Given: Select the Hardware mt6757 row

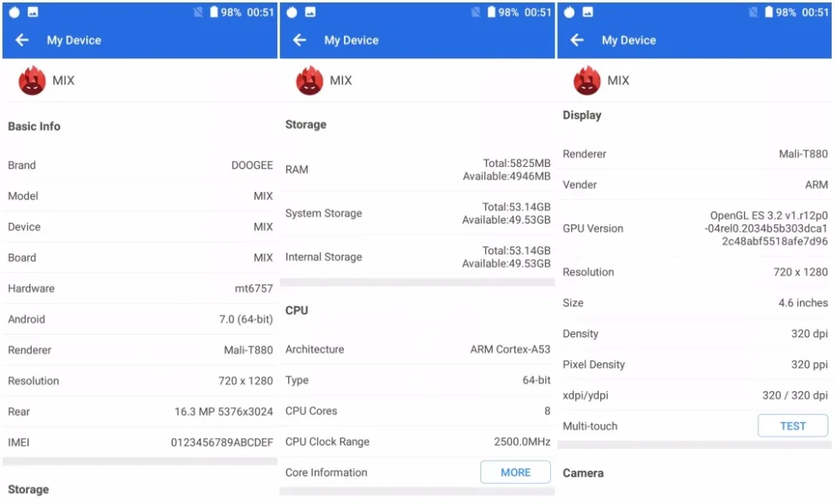Looking at the screenshot, I should [140, 289].
